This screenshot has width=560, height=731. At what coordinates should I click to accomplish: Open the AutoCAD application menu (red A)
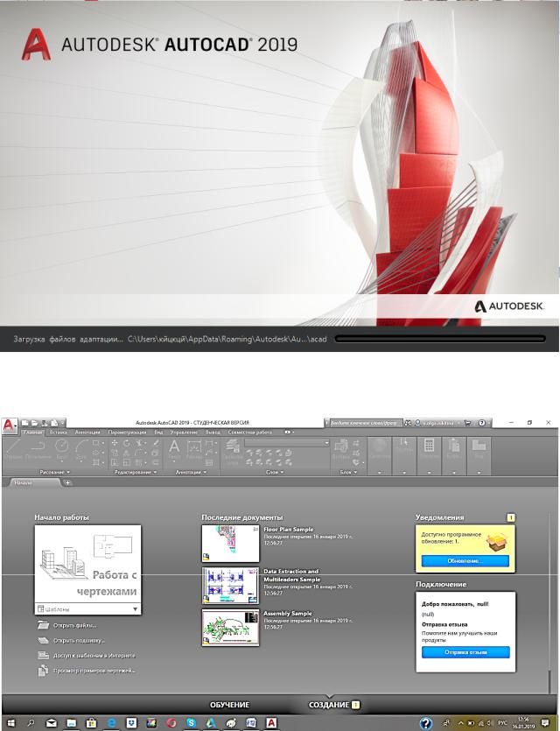click(x=10, y=425)
